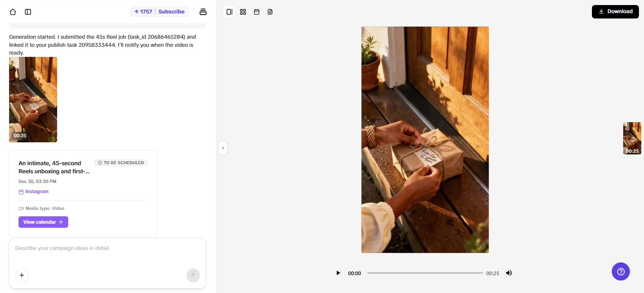This screenshot has width=644, height=293.
Task: Open the Instagram platform link
Action: click(x=34, y=191)
